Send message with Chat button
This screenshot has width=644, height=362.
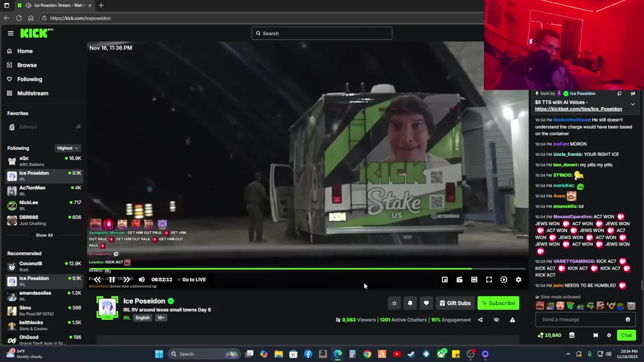pyautogui.click(x=626, y=335)
